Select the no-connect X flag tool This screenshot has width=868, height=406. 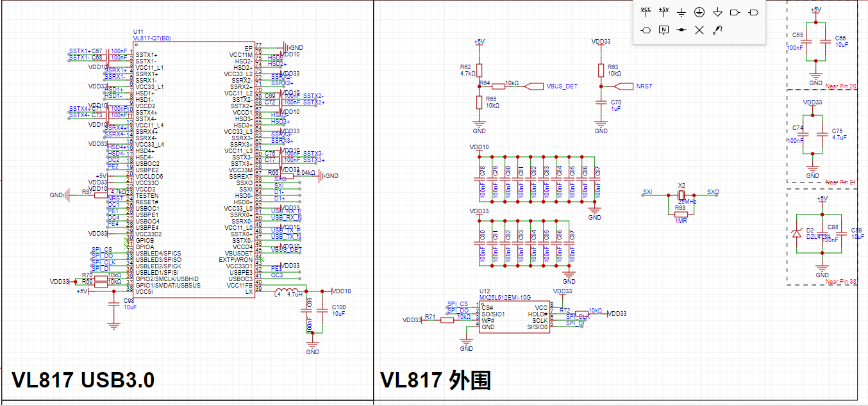click(700, 29)
